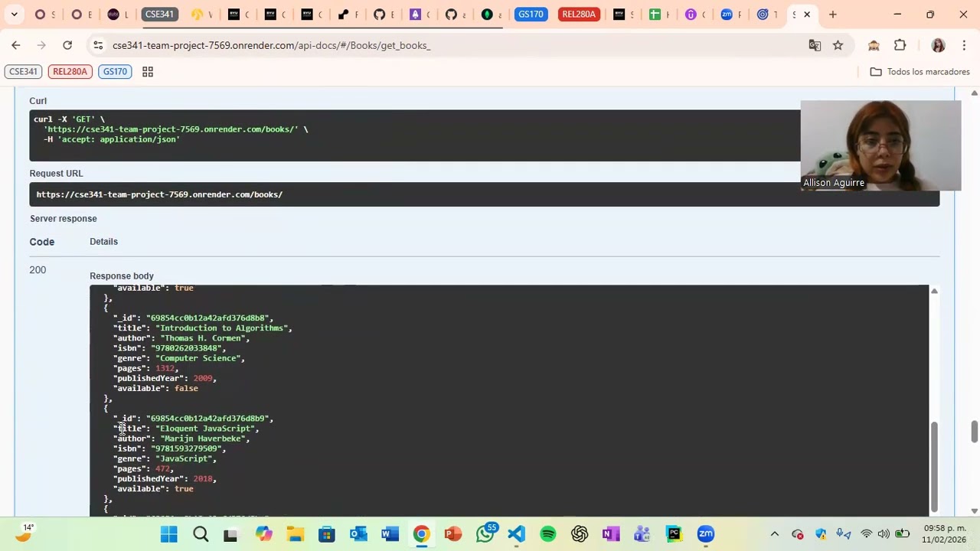Show hidden system tray icons
Image resolution: width=980 pixels, height=551 pixels.
774,534
